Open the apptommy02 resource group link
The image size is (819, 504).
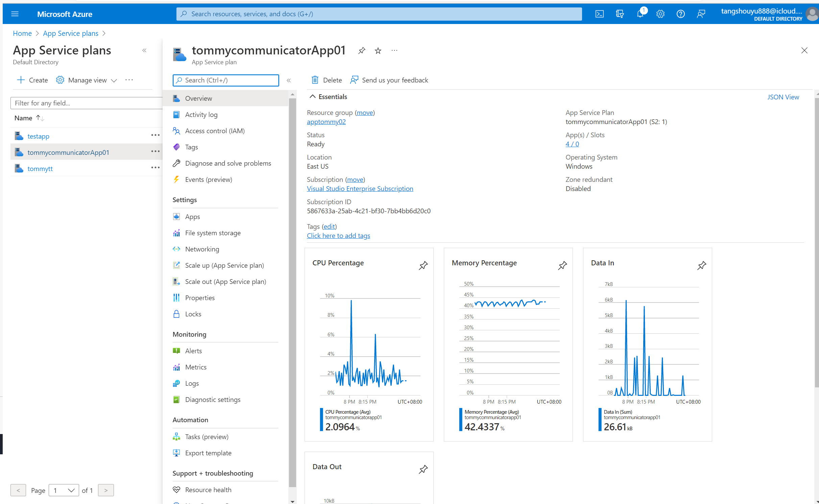pos(326,122)
